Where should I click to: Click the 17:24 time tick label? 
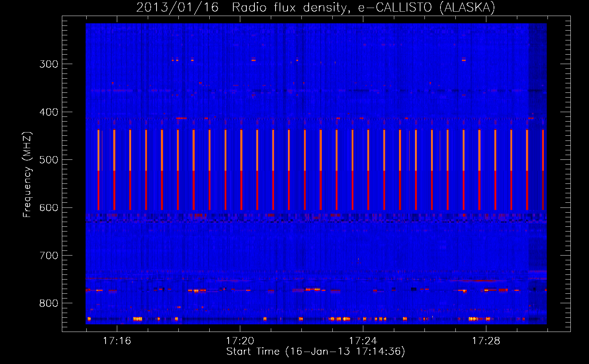pyautogui.click(x=363, y=341)
